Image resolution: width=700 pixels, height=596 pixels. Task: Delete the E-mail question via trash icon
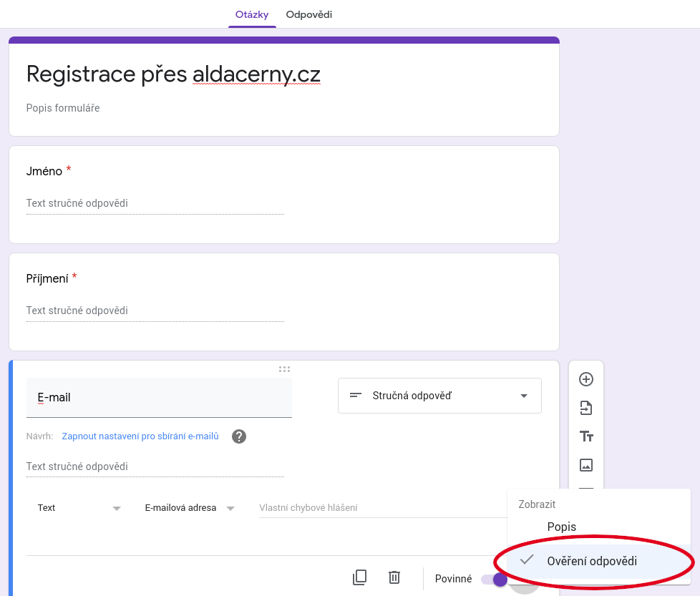(x=394, y=577)
